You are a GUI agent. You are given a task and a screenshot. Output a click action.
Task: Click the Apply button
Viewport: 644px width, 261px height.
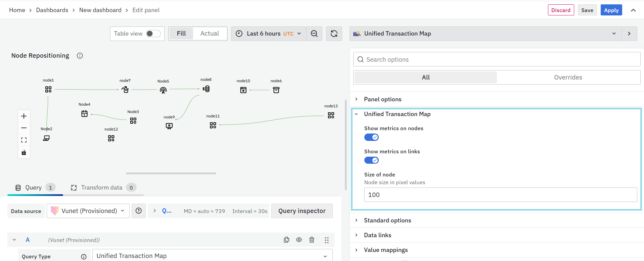(x=611, y=10)
